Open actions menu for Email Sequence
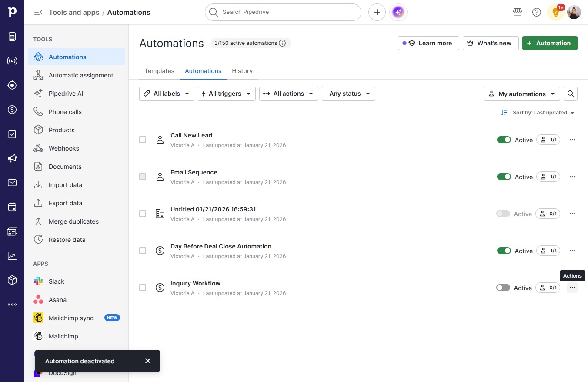Screen dimensions: 588x382 tap(572, 177)
